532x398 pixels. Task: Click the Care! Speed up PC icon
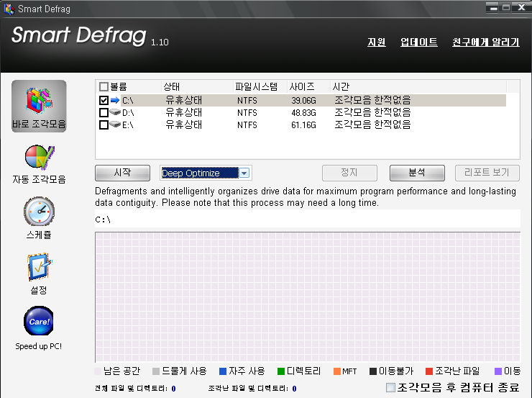click(39, 321)
